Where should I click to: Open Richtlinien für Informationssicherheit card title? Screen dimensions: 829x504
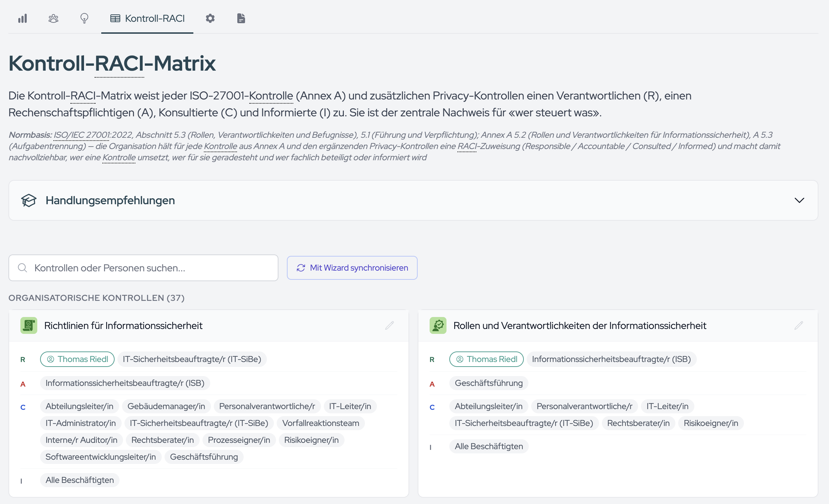(123, 325)
